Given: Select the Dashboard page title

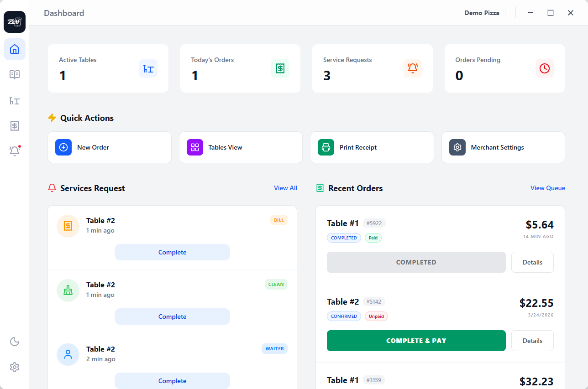Looking at the screenshot, I should coord(63,13).
